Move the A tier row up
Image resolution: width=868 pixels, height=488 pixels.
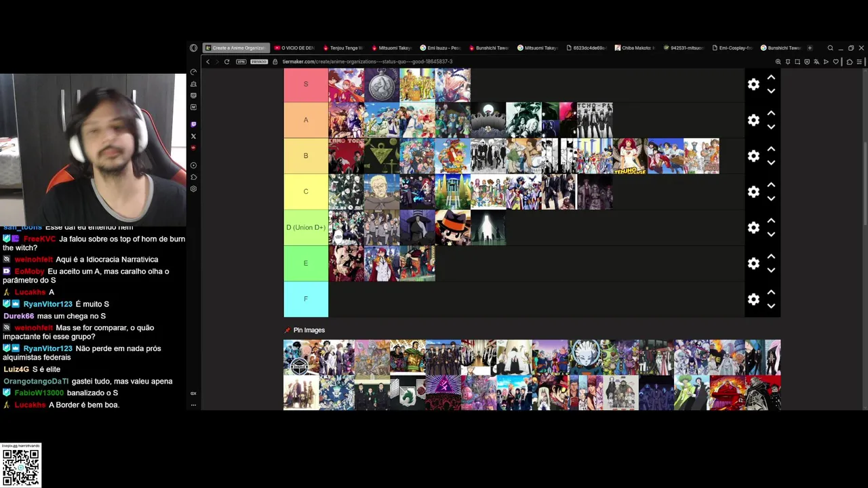click(771, 113)
